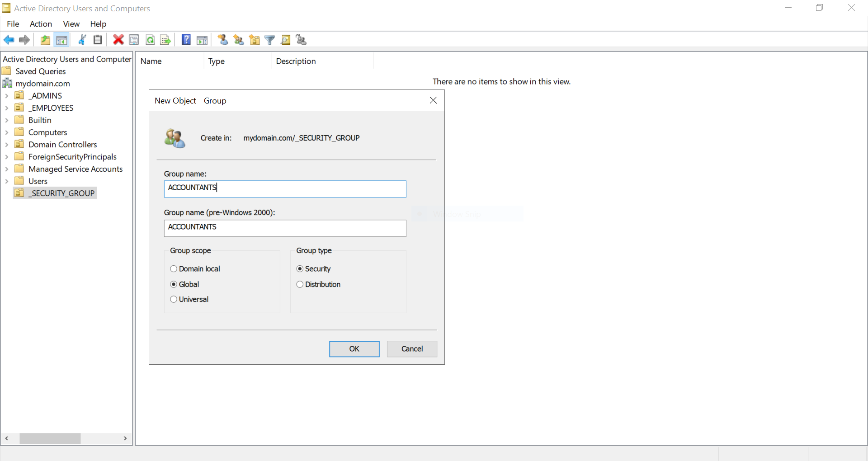This screenshot has height=461, width=868.
Task: Select the Domain local scope radio button
Action: 174,269
